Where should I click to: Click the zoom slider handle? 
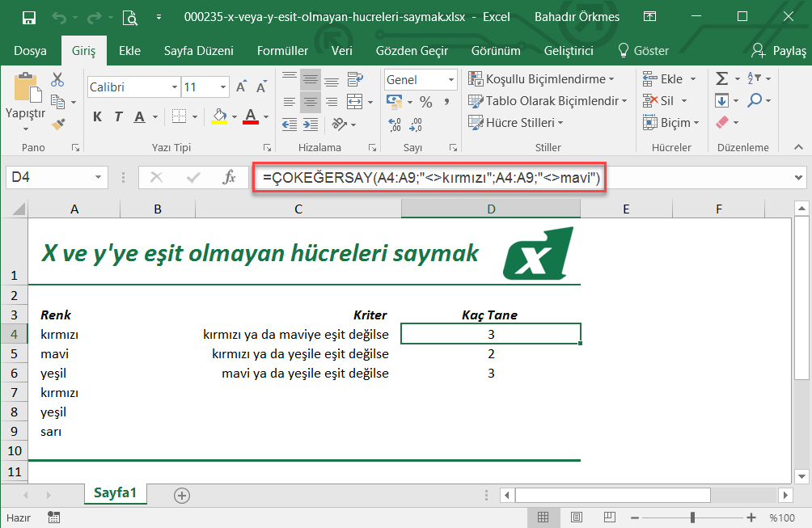[692, 517]
